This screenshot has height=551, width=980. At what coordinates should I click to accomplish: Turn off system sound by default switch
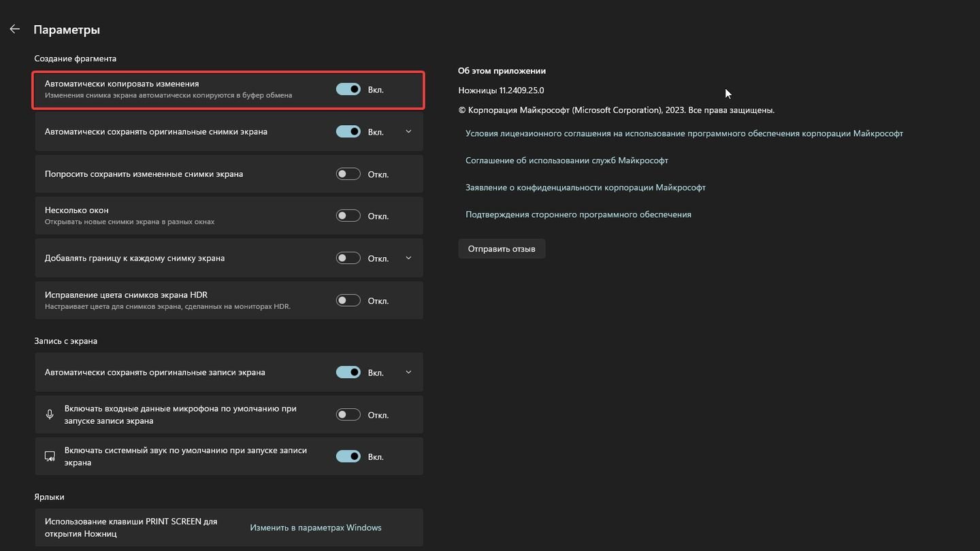(348, 456)
